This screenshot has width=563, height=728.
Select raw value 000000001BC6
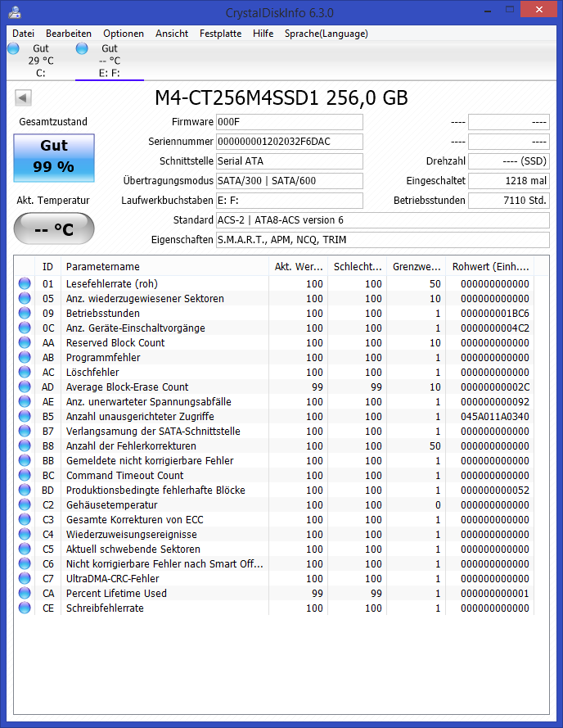[x=495, y=314]
